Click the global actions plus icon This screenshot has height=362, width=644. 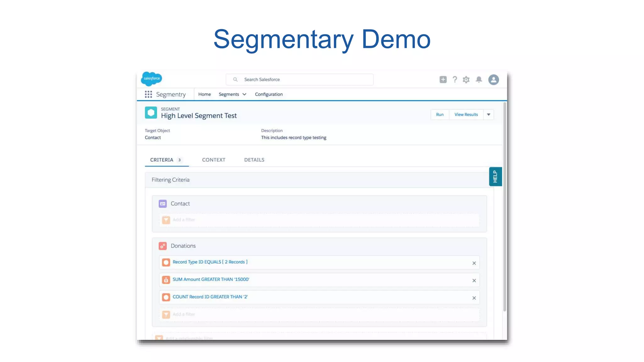(x=443, y=80)
